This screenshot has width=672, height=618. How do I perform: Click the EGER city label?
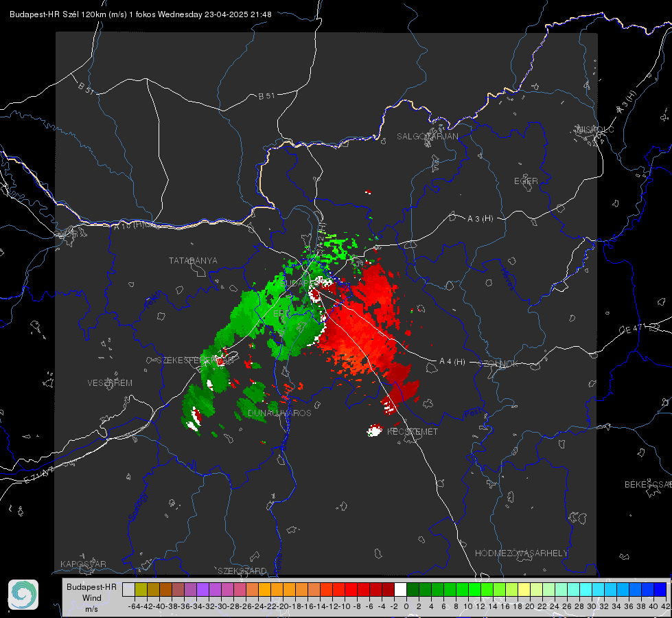point(526,181)
